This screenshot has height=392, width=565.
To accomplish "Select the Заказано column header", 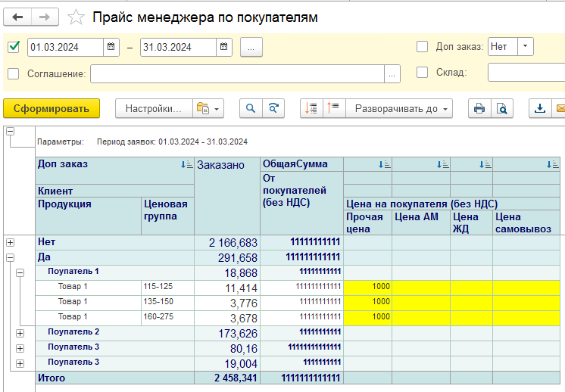I will [227, 196].
